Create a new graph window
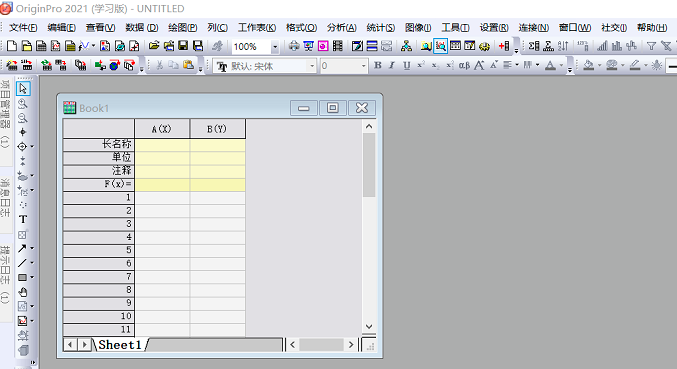The height and width of the screenshot is (369, 677). click(x=55, y=46)
